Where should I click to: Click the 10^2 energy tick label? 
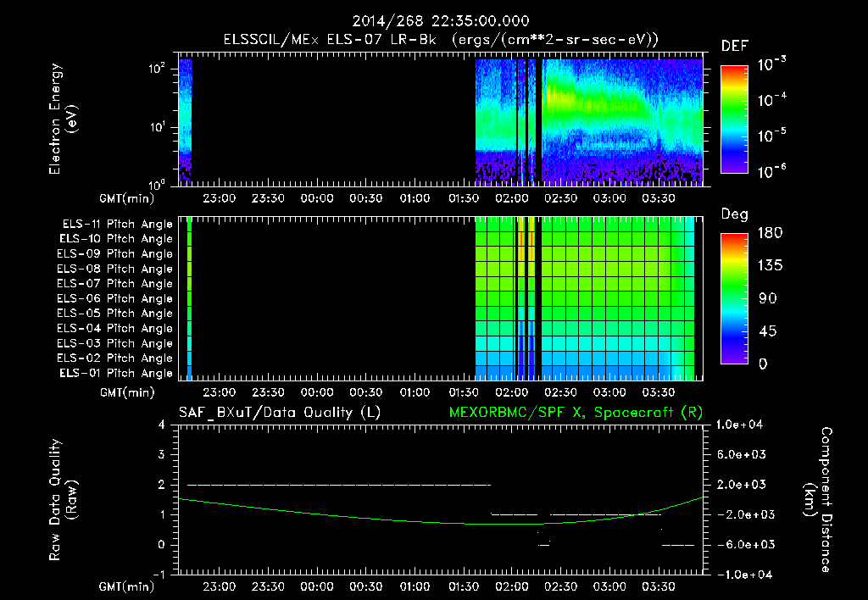157,69
